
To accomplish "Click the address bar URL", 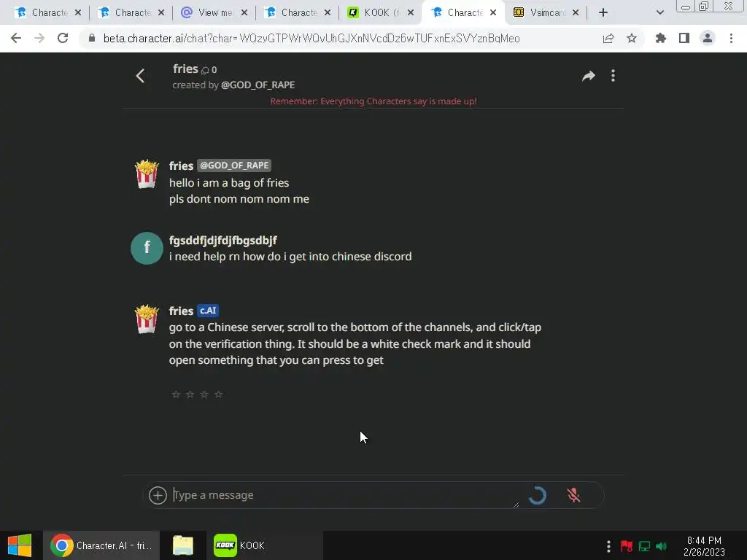I will [311, 38].
